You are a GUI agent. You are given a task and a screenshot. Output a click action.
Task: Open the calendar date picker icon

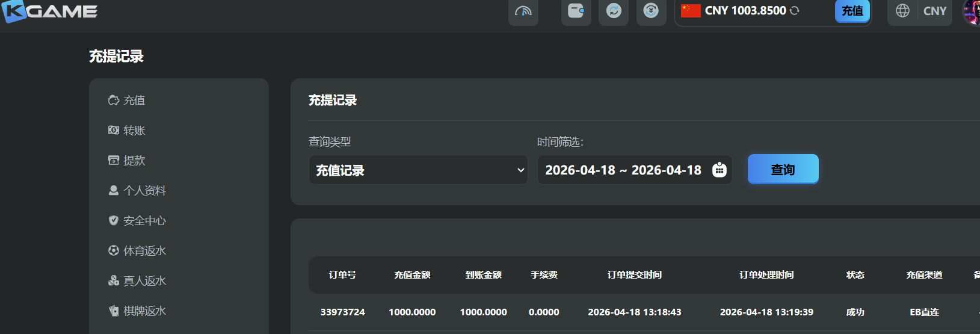click(x=719, y=170)
